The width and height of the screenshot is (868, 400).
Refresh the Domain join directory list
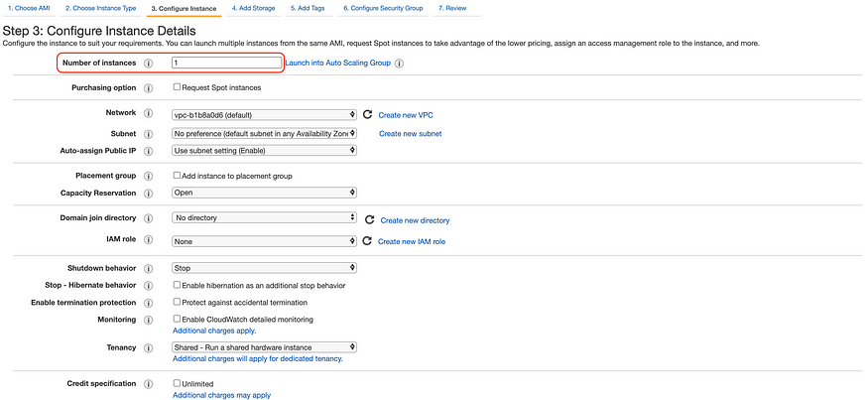tap(369, 219)
